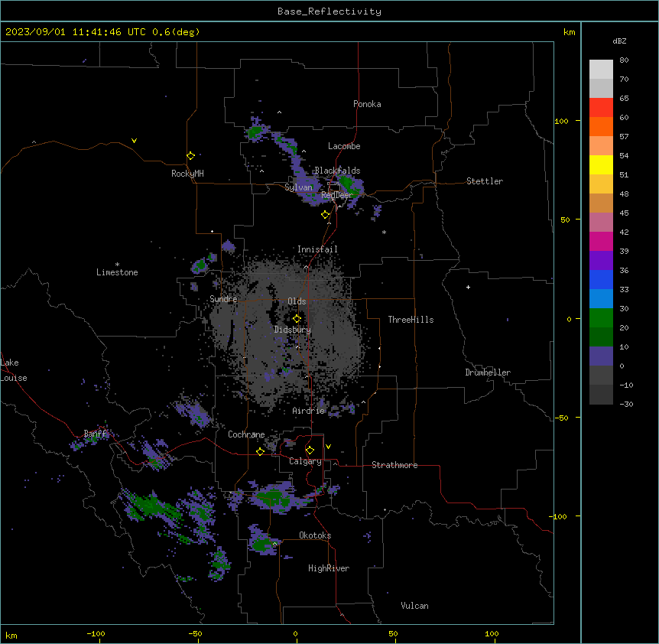Screen dimensions: 659x644
Task: Click the Sundre city label
Action: coord(223,299)
